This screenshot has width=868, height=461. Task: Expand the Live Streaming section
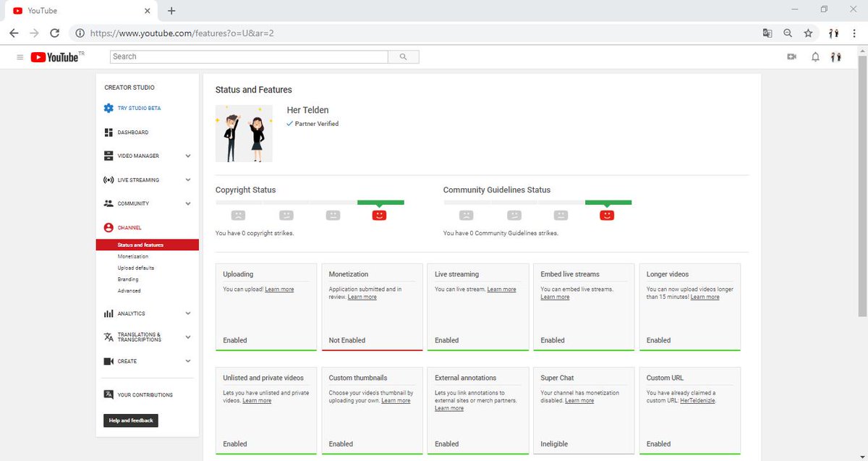tap(188, 179)
